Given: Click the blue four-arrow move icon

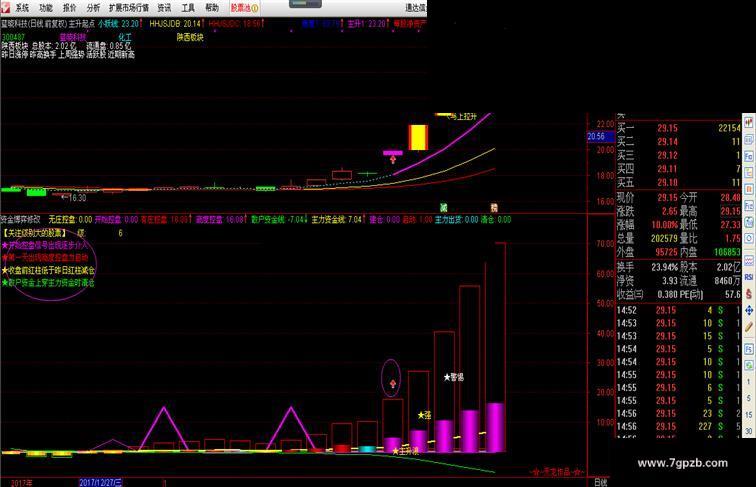Looking at the screenshot, I should click(749, 311).
